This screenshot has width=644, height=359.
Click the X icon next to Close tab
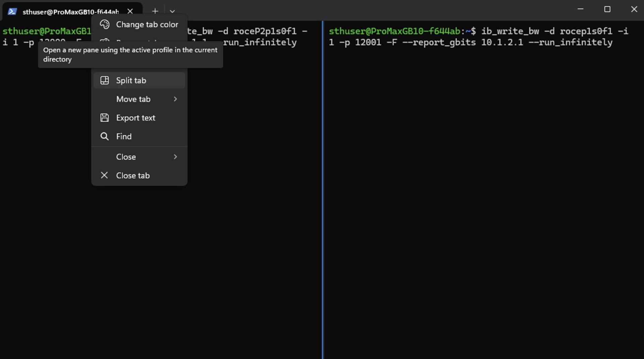104,175
